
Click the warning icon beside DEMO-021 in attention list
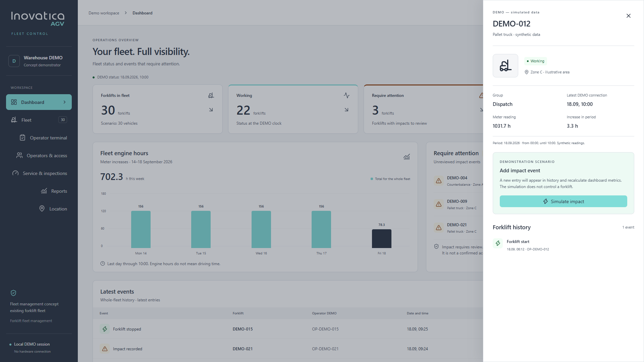click(x=439, y=228)
